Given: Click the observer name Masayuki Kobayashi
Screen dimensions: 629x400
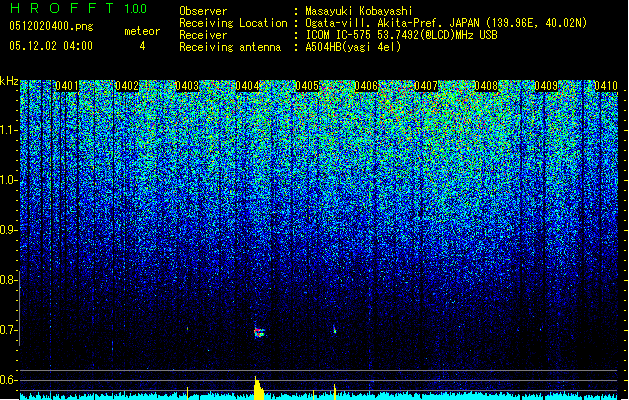Looking at the screenshot, I should point(359,11).
